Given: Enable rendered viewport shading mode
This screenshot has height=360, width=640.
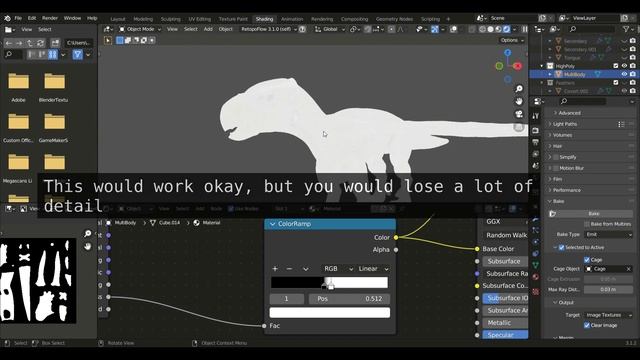Looking at the screenshot, I should click(x=507, y=29).
